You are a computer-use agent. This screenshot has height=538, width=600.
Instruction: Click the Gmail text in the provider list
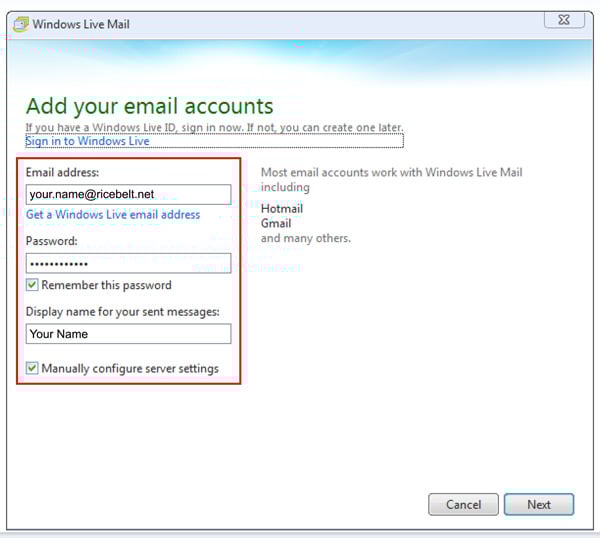(276, 224)
